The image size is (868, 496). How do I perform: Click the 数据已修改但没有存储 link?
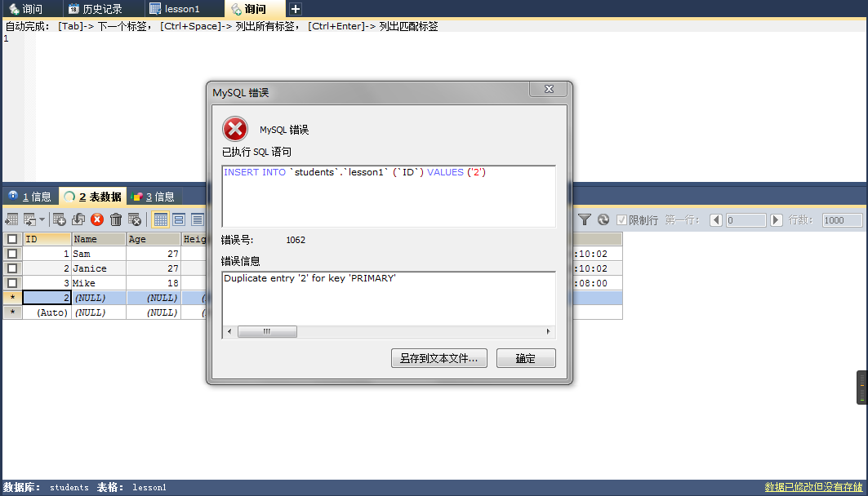click(x=814, y=487)
